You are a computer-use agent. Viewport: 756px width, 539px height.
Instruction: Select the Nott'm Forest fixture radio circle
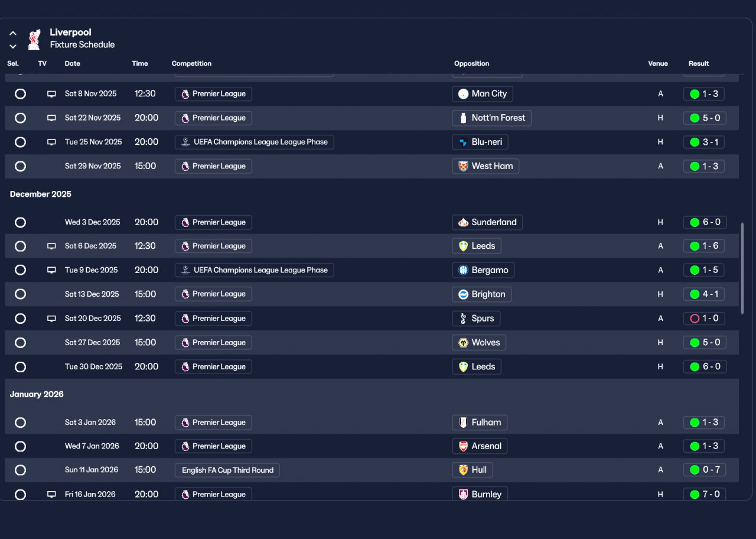pyautogui.click(x=20, y=118)
